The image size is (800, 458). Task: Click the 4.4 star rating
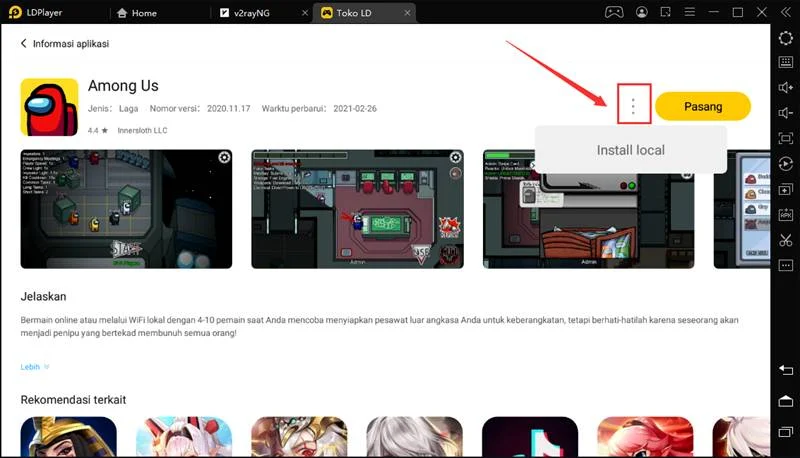point(97,131)
